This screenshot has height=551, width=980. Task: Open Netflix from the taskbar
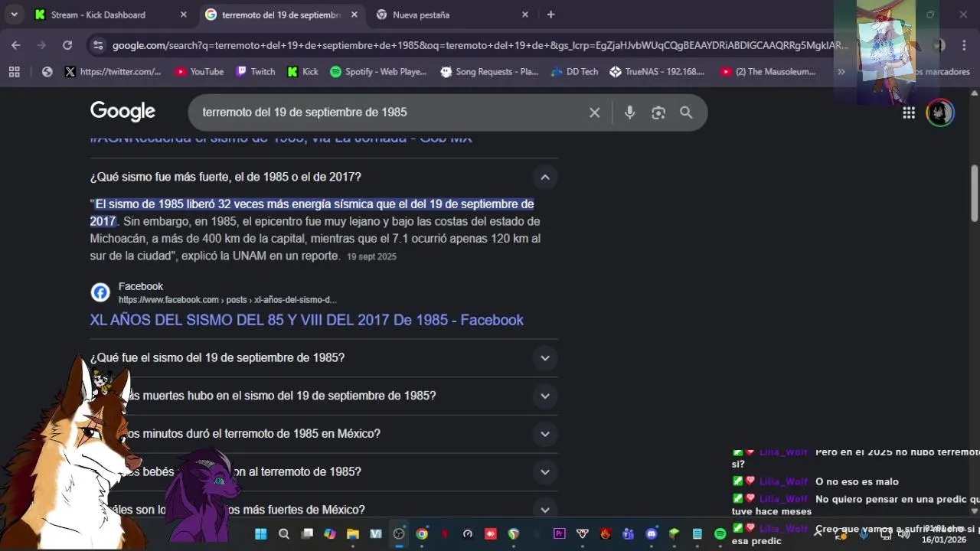(445, 533)
